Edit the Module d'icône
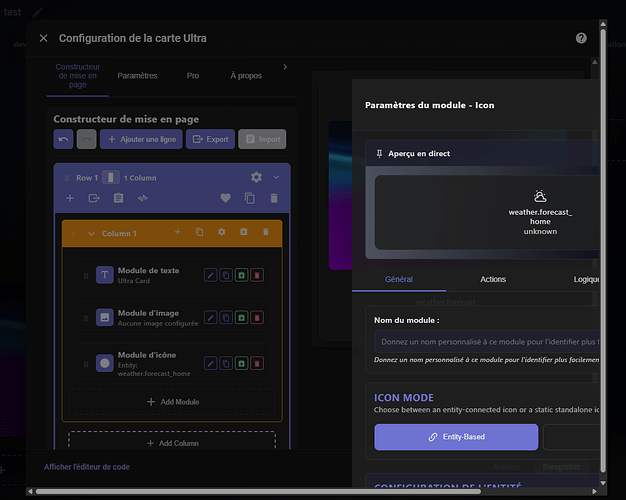This screenshot has width=626, height=500. (x=211, y=363)
